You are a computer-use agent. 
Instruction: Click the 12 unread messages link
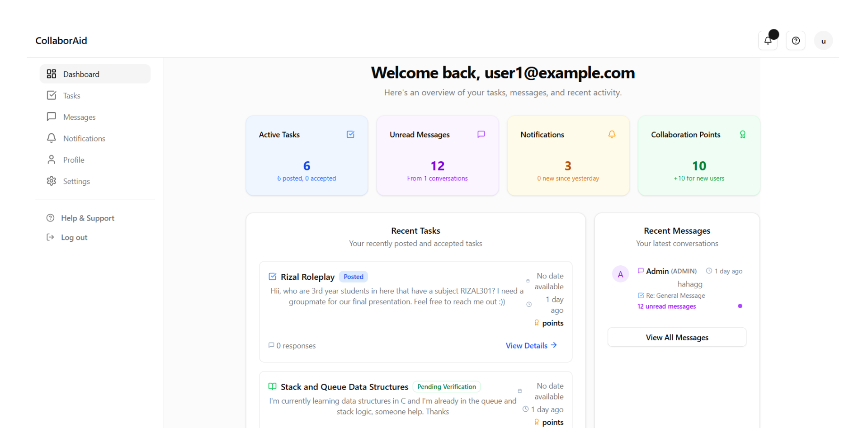coord(666,306)
